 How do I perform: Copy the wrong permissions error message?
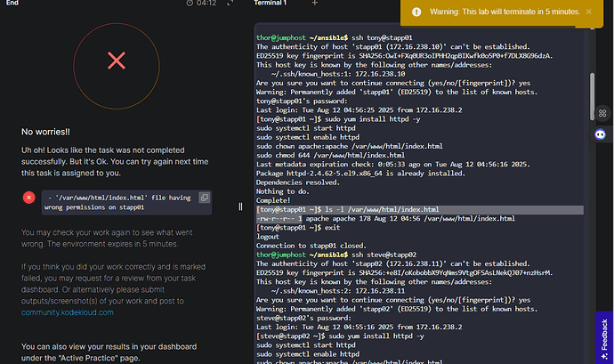[204, 197]
